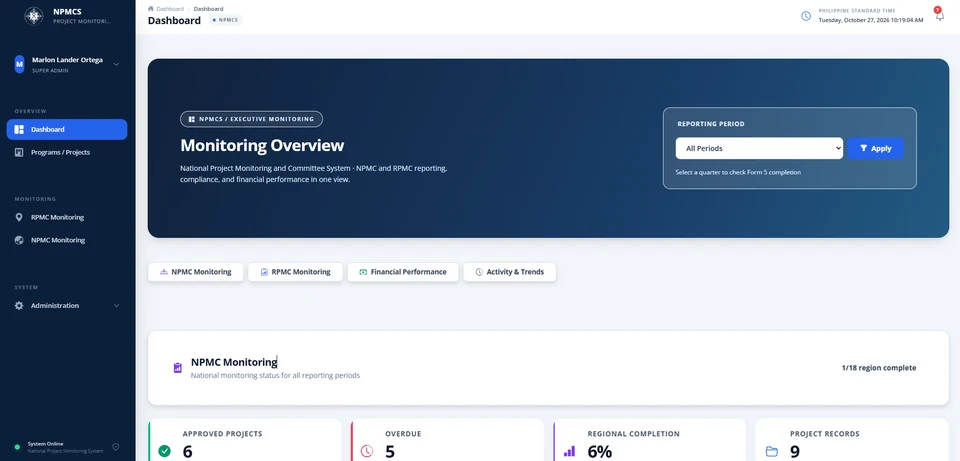The image size is (960, 461).
Task: Click the NPMCS / Executive Monitoring badge
Action: 251,119
